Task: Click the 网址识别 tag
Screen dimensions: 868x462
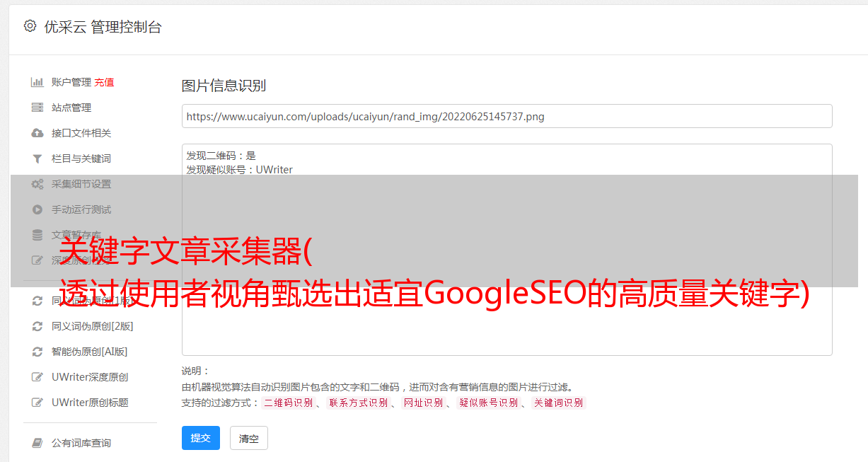Action: (x=423, y=403)
